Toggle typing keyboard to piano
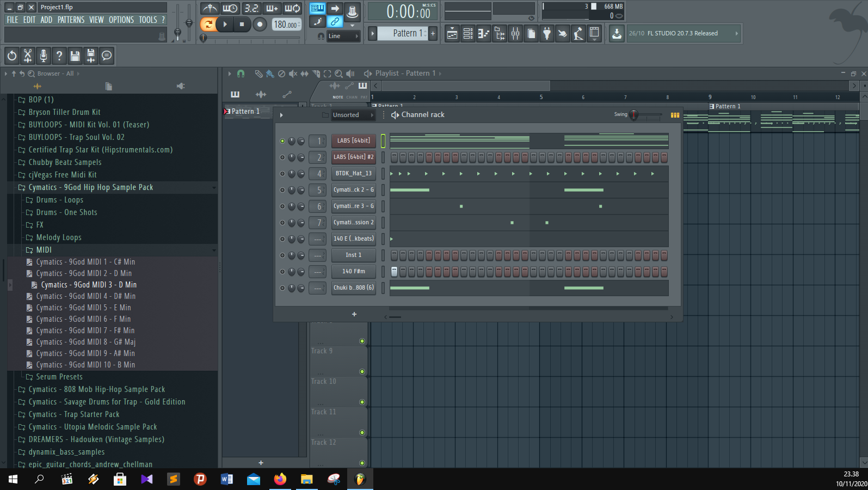This screenshot has width=868, height=490. pyautogui.click(x=317, y=8)
